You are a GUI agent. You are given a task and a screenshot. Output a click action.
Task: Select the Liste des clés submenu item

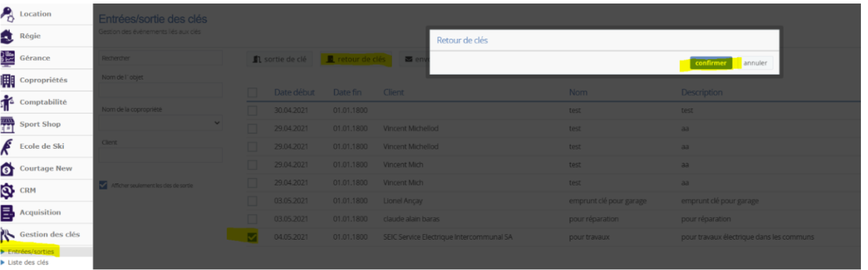pyautogui.click(x=28, y=262)
